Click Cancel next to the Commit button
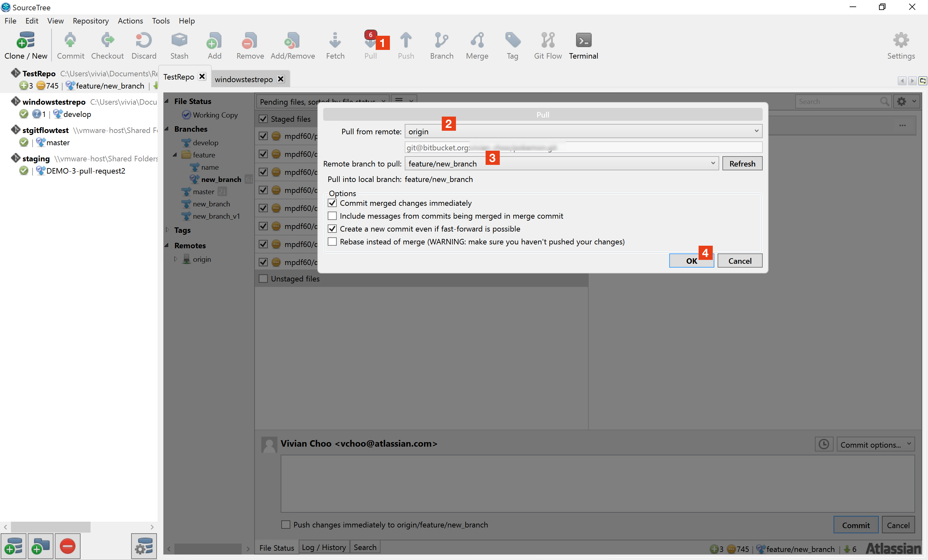This screenshot has height=560, width=928. pos(898,525)
